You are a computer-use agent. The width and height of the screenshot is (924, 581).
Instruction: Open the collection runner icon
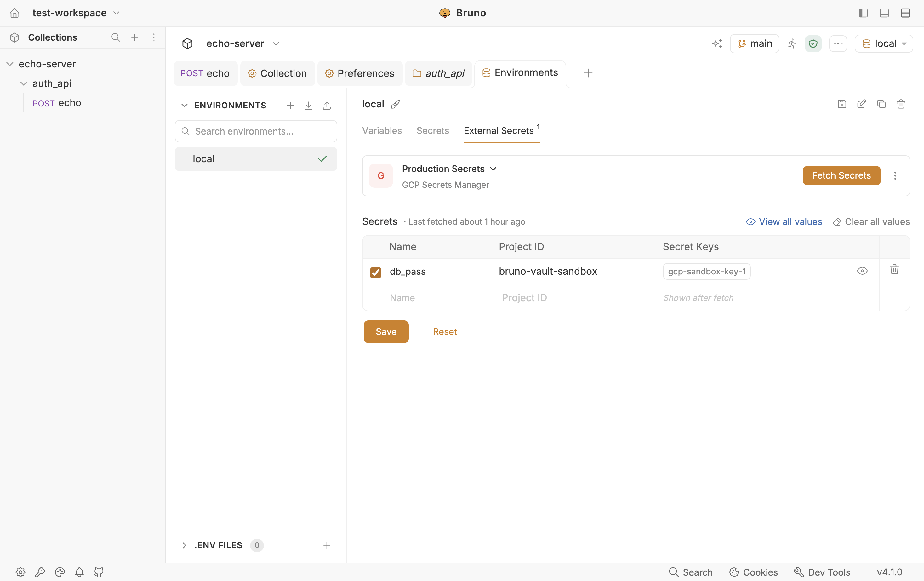pos(792,43)
